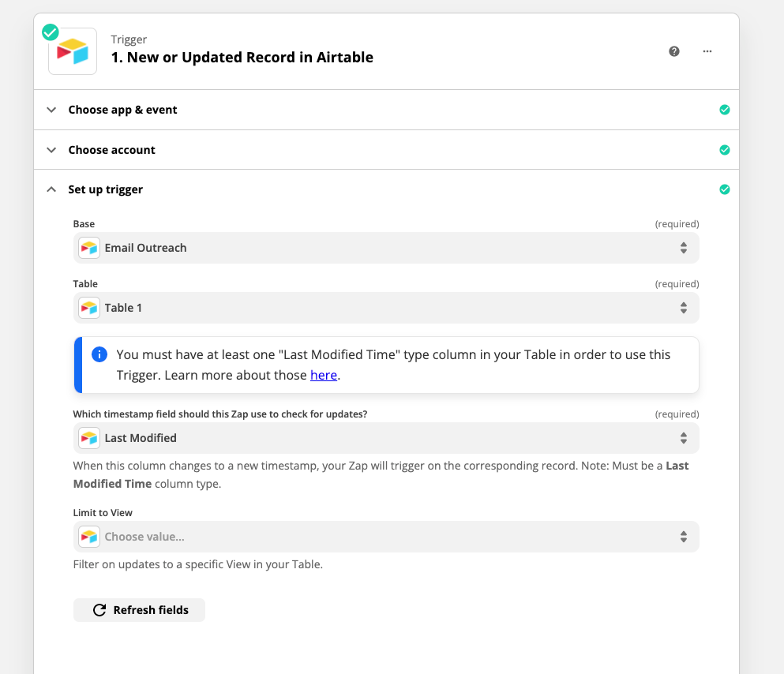This screenshot has height=674, width=784.
Task: Expand the Choose account section
Action: pyautogui.click(x=386, y=150)
